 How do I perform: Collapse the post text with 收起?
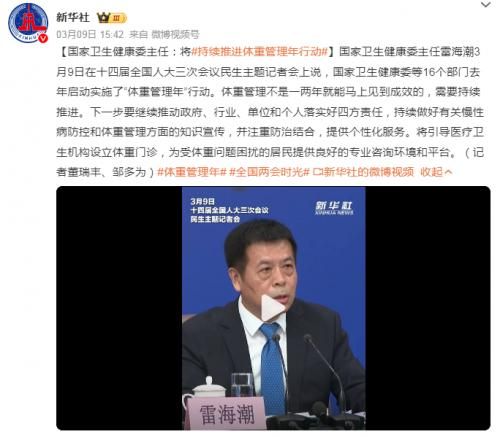[x=431, y=172]
